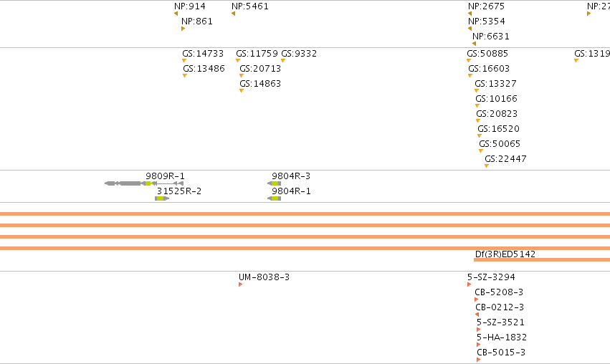Image resolution: width=610 pixels, height=364 pixels.
Task: Select the GS:20823 insertion label
Action: point(497,114)
